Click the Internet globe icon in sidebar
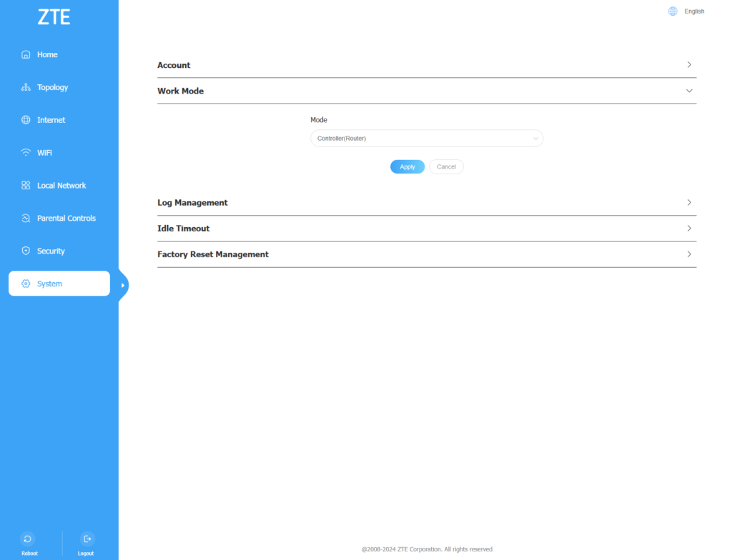Viewport: 732px width, 560px height. 26,120
